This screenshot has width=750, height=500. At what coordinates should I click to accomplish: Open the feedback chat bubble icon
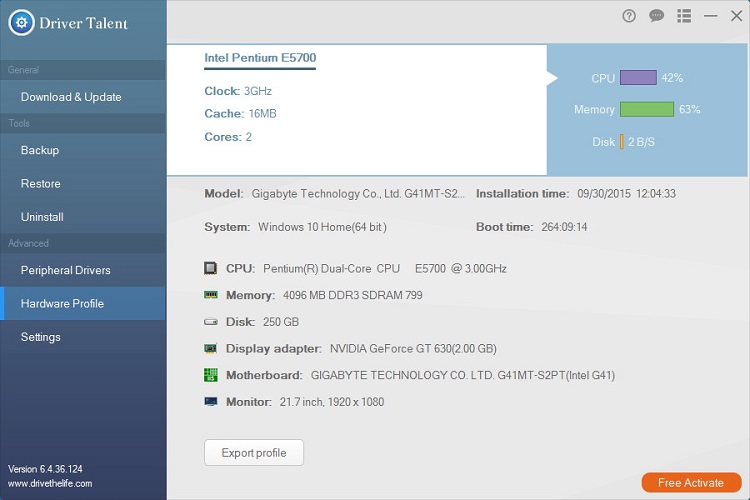(656, 16)
